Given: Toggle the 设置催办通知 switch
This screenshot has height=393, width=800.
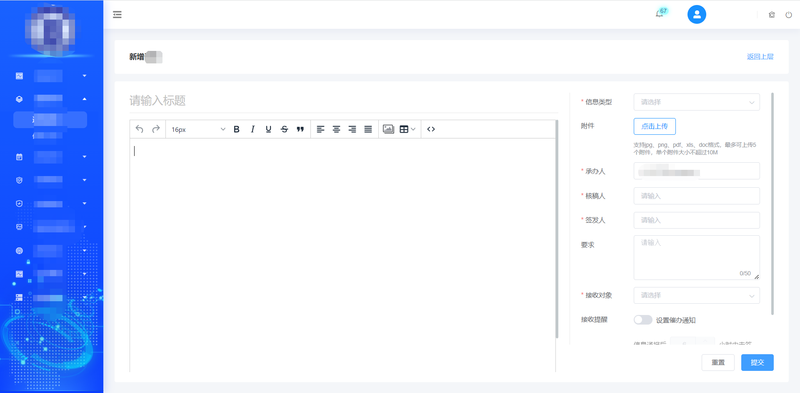Looking at the screenshot, I should point(643,320).
